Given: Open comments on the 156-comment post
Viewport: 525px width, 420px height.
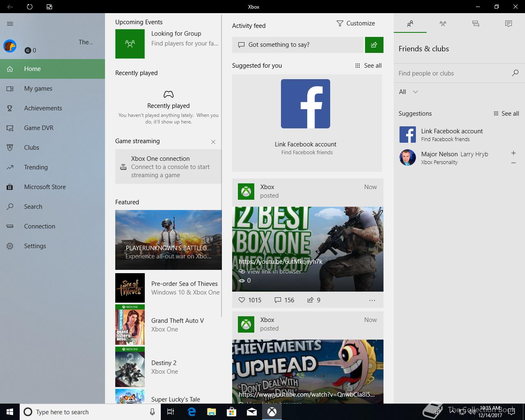Looking at the screenshot, I should [284, 300].
